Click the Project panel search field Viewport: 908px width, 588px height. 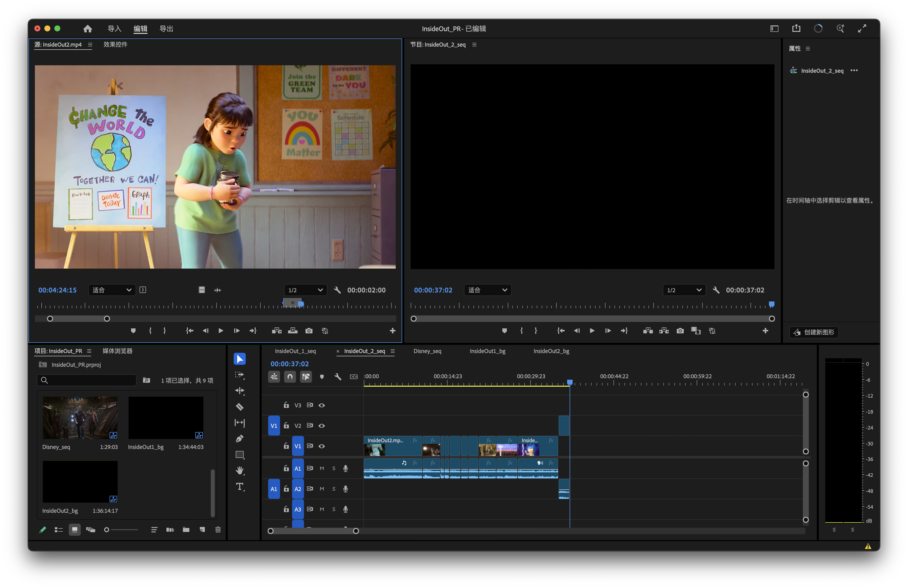[87, 380]
